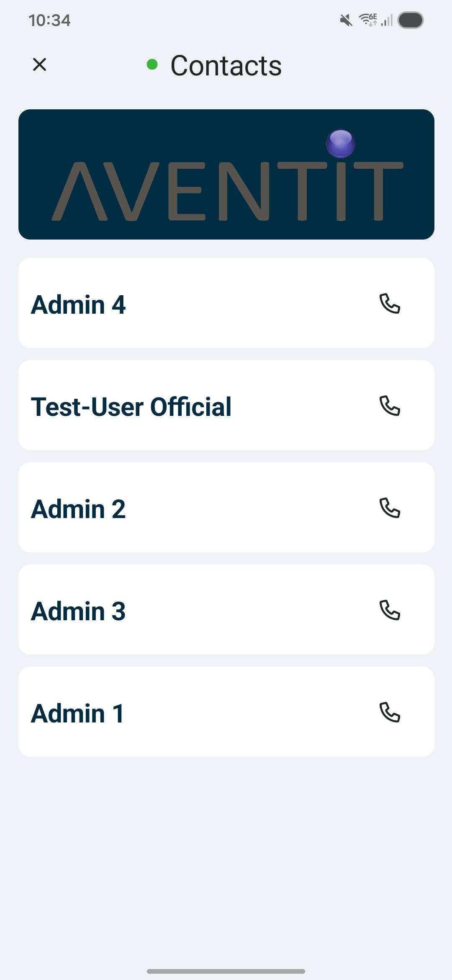Start a call to Admin 1
The height and width of the screenshot is (980, 452).
coord(390,712)
